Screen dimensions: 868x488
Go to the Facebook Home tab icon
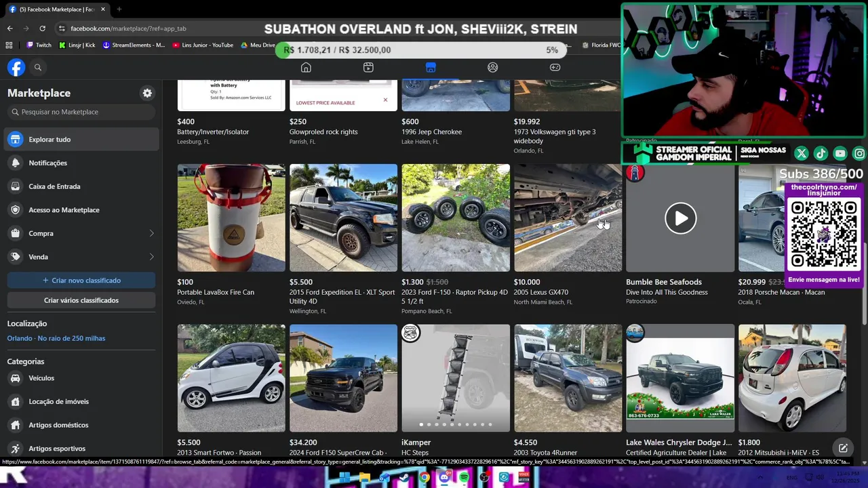pyautogui.click(x=306, y=67)
